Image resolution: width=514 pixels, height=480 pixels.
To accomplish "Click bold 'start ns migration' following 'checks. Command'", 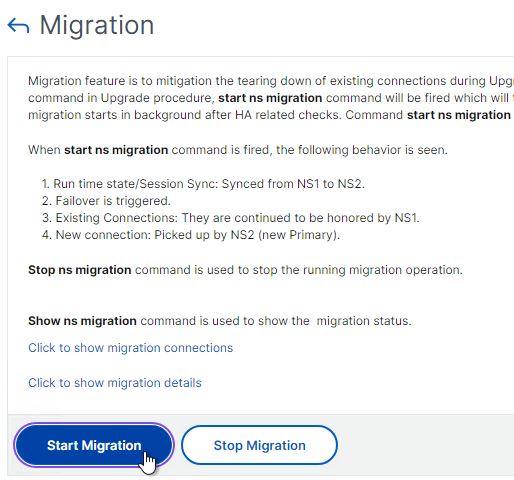I will tap(459, 115).
